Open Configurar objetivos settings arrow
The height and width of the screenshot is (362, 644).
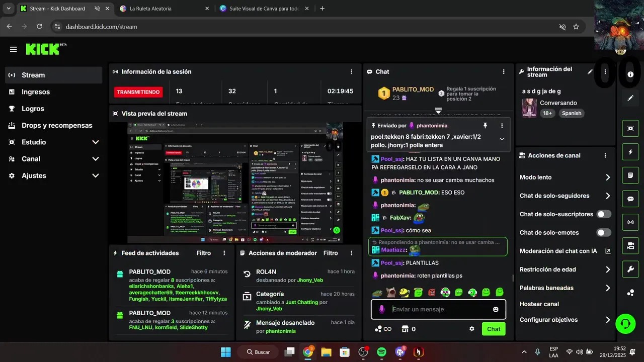[x=608, y=320]
